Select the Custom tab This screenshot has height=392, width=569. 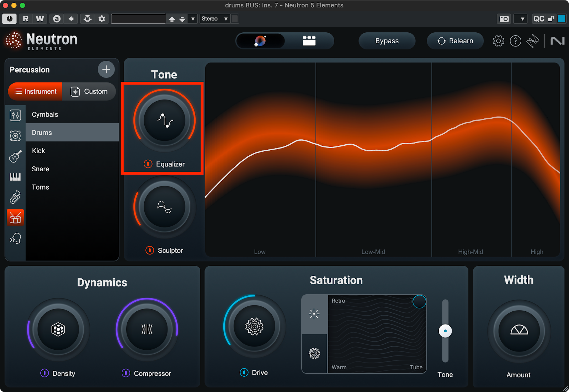89,91
